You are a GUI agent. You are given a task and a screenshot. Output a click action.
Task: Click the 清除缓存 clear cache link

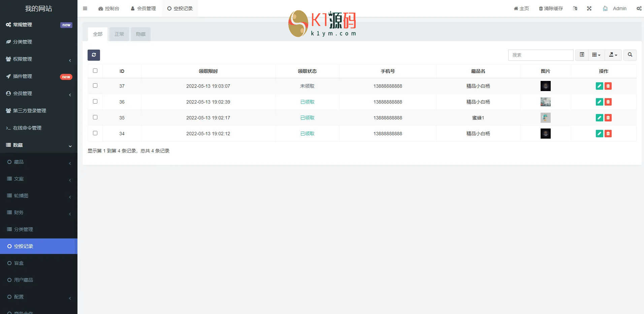tap(551, 8)
